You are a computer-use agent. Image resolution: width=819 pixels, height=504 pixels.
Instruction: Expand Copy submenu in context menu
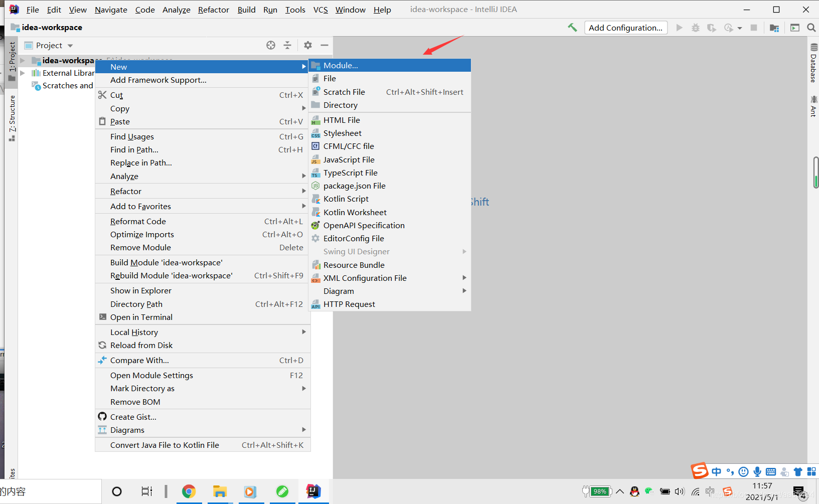point(203,108)
